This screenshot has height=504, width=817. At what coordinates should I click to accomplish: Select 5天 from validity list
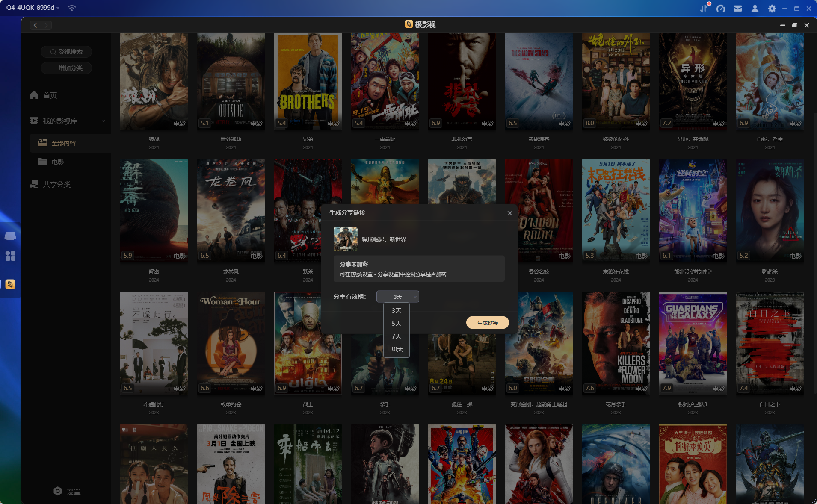tap(397, 324)
